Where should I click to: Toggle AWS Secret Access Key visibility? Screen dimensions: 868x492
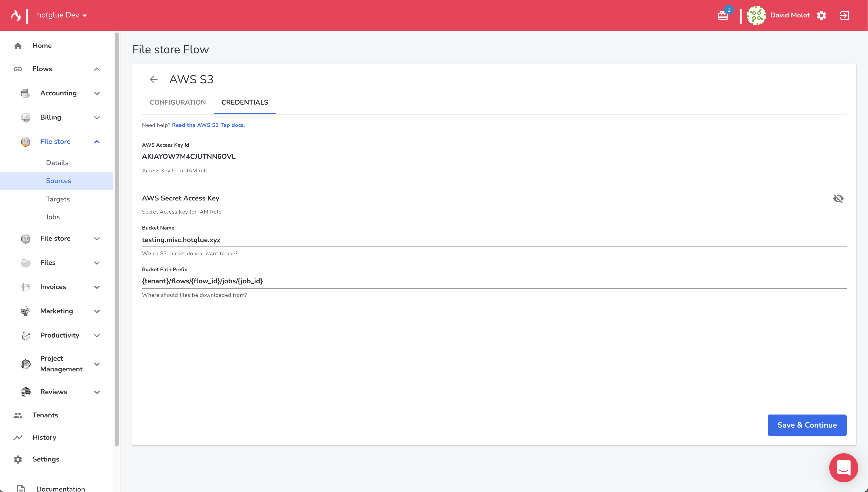point(838,198)
